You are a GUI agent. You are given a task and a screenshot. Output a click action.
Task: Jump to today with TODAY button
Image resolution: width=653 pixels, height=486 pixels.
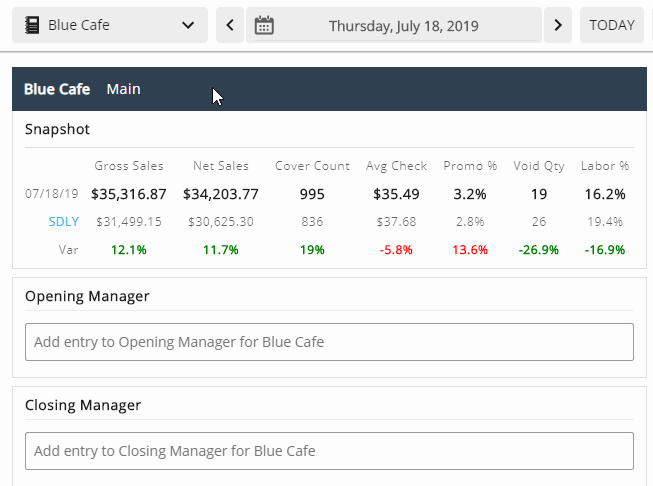pos(611,25)
